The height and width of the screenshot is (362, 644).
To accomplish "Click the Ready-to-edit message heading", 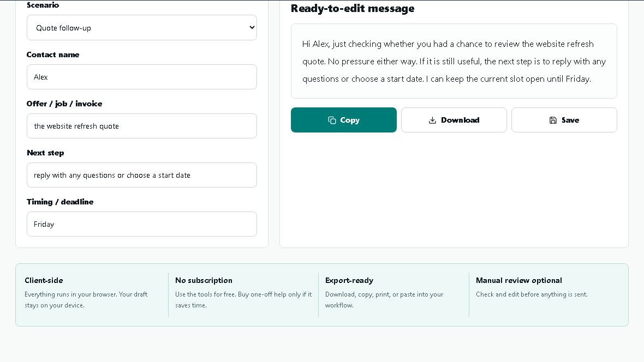I will click(353, 9).
